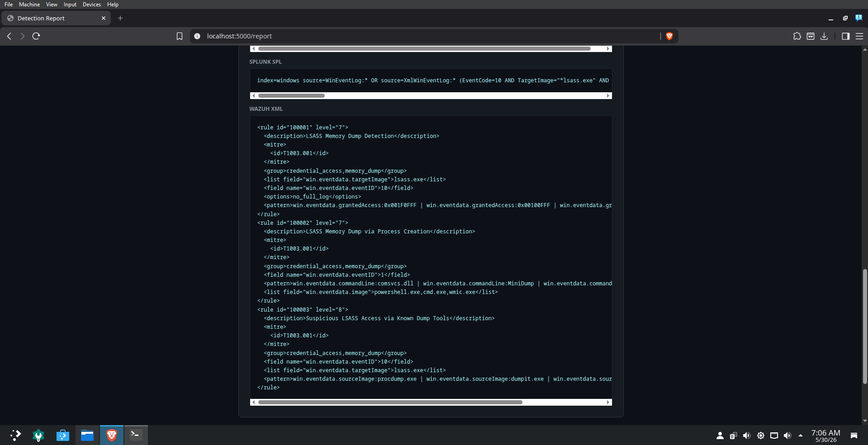
Task: Launch the green wrench gear taskbar app
Action: point(38,435)
